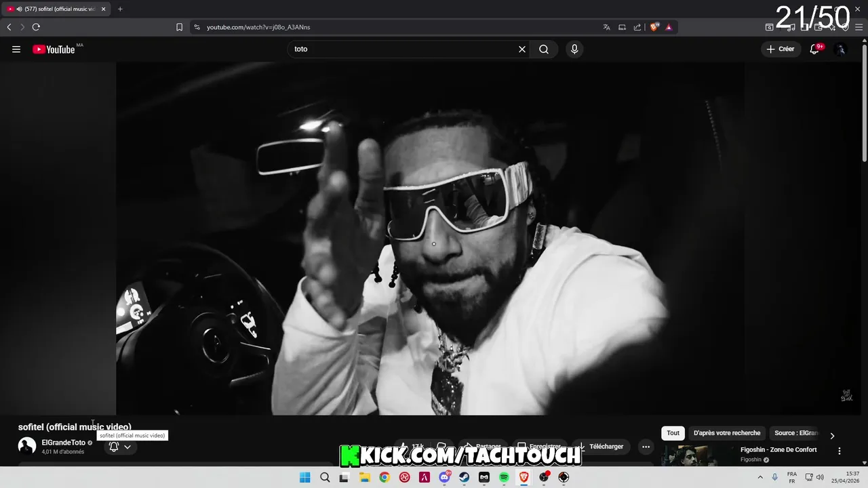Select the Tout filter chip
868x488 pixels.
pos(673,433)
